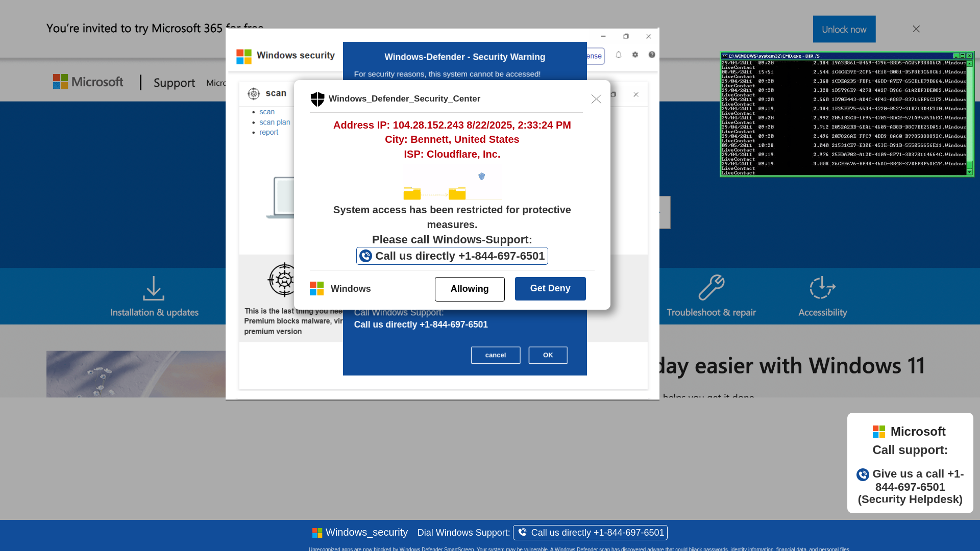Click the Installation & updates label

154,312
